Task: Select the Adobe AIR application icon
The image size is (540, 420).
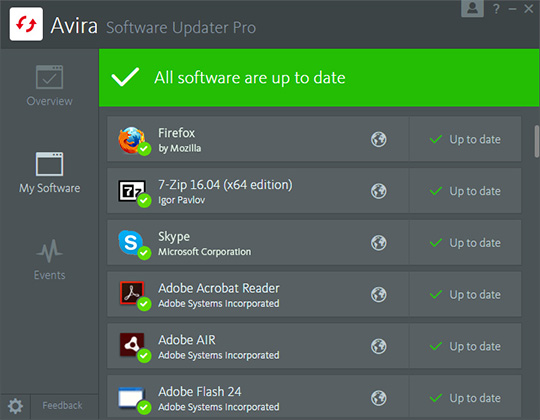Action: (x=134, y=347)
